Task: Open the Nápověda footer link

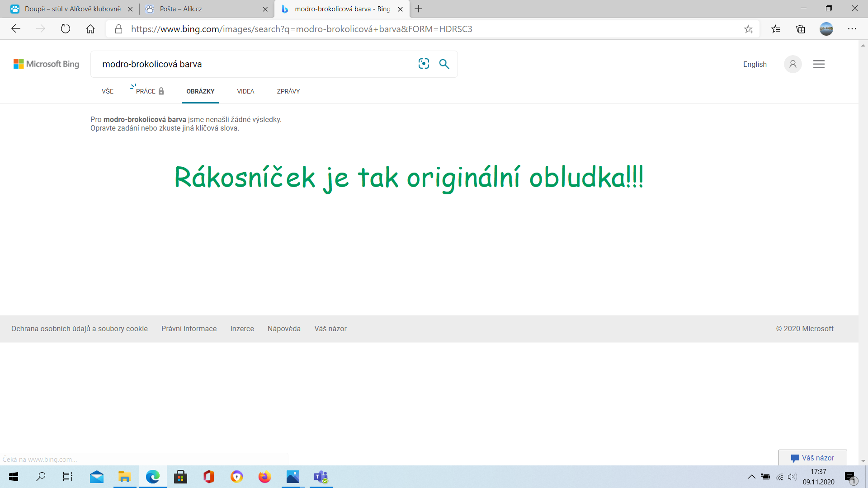Action: pos(284,328)
